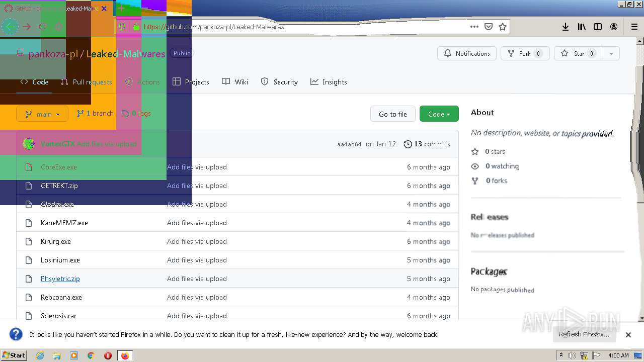Screen dimensions: 644x362
Task: Toggle the Firefox sidebar icon
Action: pyautogui.click(x=598, y=27)
